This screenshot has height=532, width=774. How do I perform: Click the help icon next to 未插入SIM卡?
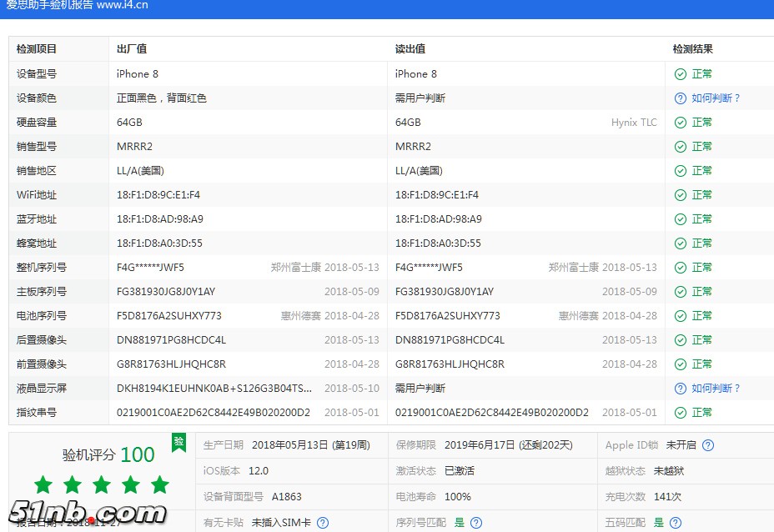(323, 524)
